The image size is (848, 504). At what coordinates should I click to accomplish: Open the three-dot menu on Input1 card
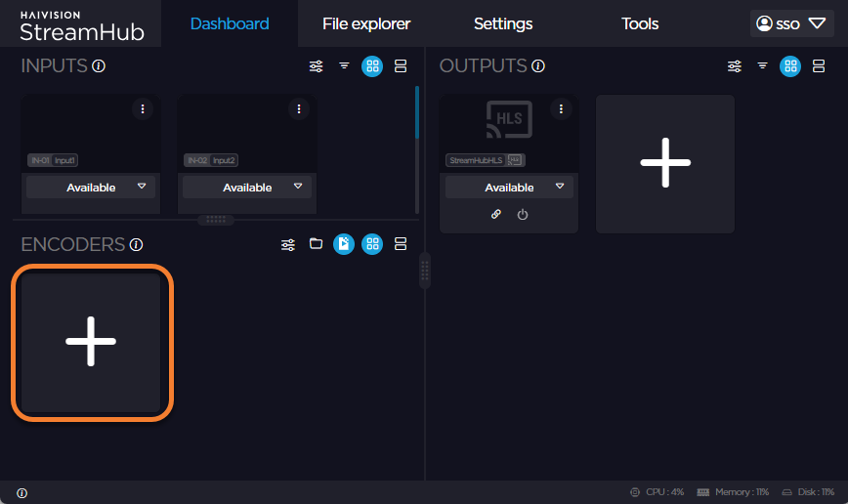[143, 109]
